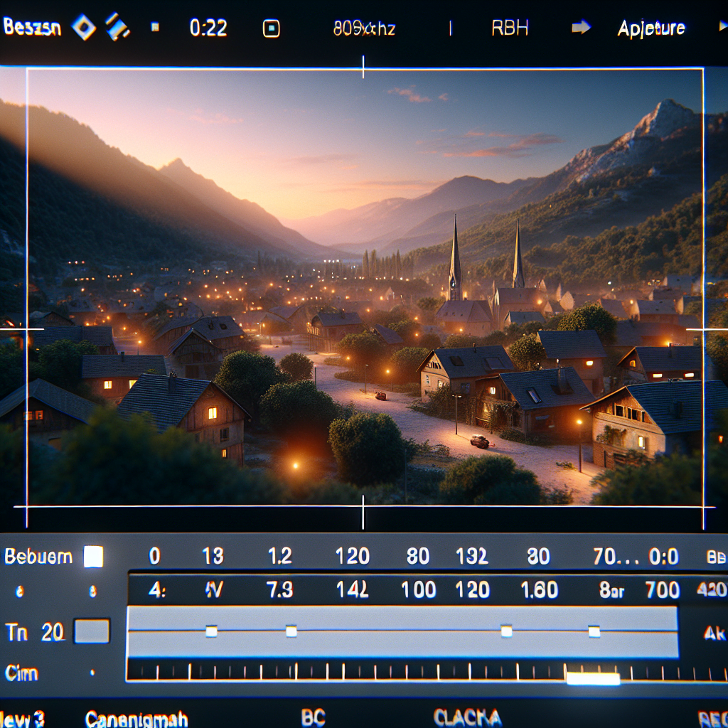Click the play triangle at top-right edge
Image resolution: width=728 pixels, height=728 pixels.
pyautogui.click(x=723, y=28)
